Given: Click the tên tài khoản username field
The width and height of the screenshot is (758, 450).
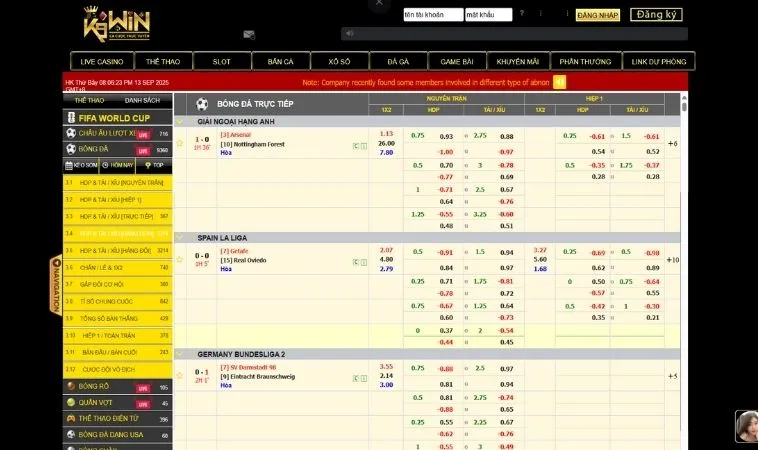Looking at the screenshot, I should [x=432, y=15].
